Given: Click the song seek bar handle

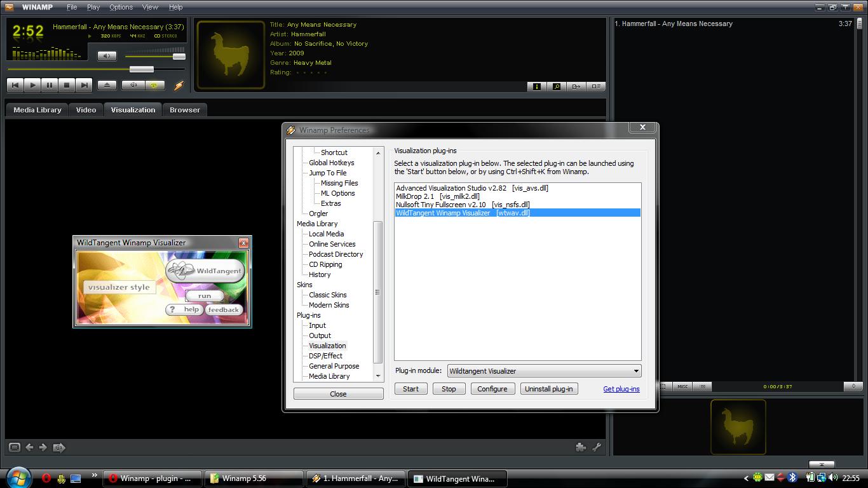Looking at the screenshot, I should [142, 69].
